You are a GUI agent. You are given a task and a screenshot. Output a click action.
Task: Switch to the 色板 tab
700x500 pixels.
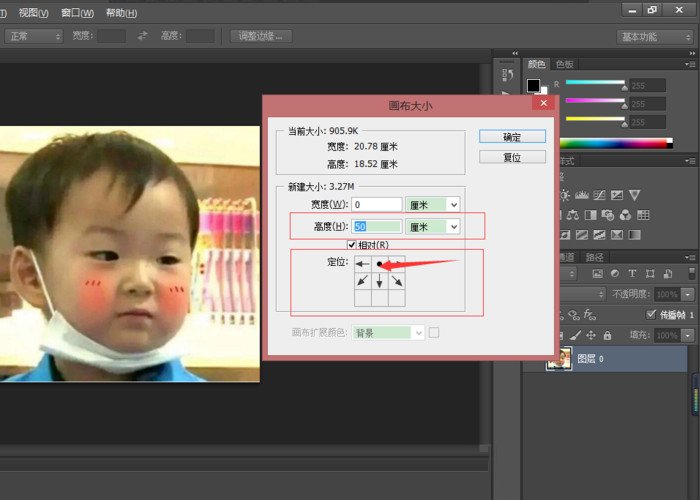click(564, 64)
